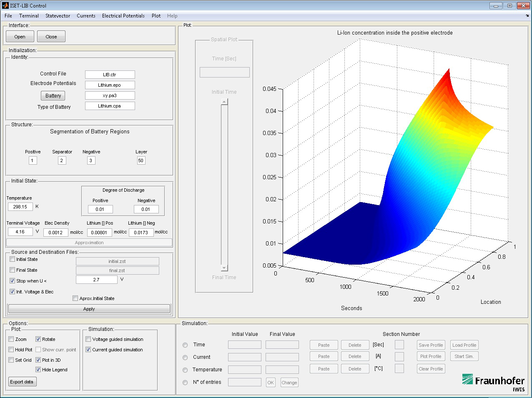Click the menu bar dock arrow icon
532x398 pixels.
point(527,16)
